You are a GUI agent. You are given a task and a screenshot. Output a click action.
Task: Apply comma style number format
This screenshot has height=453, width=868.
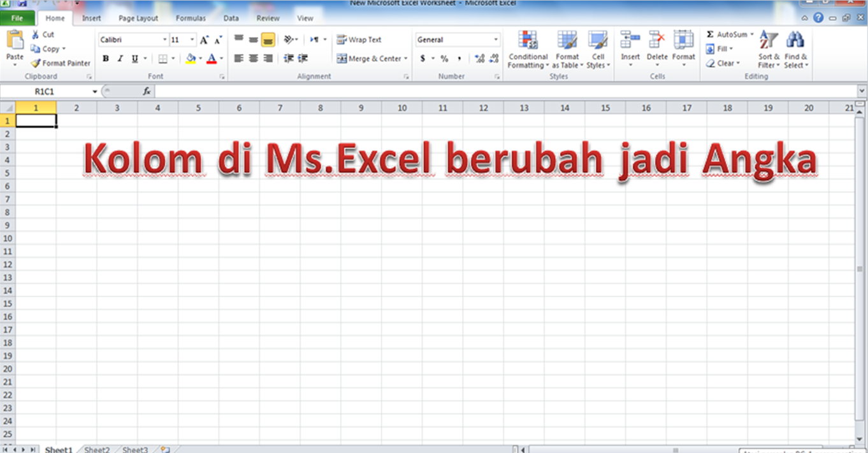459,59
